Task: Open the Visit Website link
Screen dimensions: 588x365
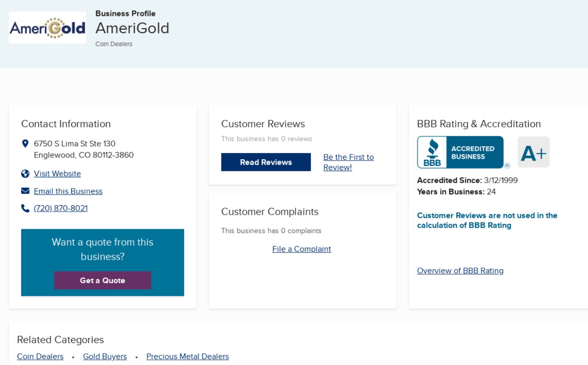Action: click(x=57, y=174)
